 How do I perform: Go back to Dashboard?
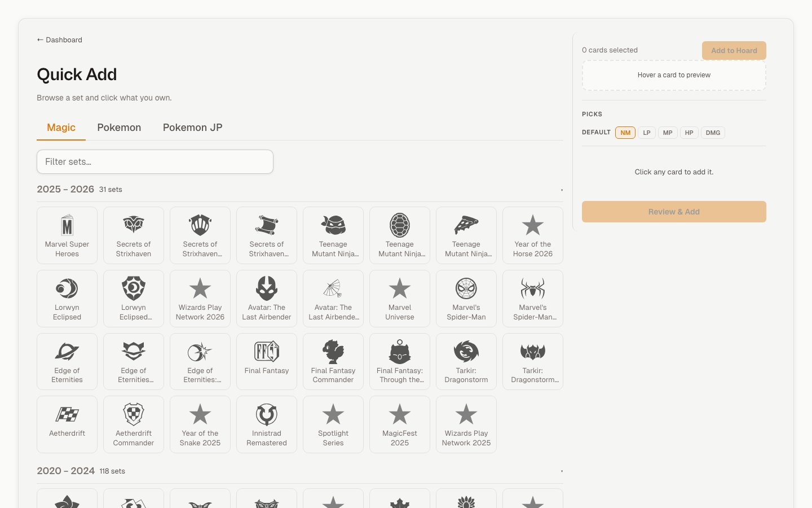click(x=59, y=40)
